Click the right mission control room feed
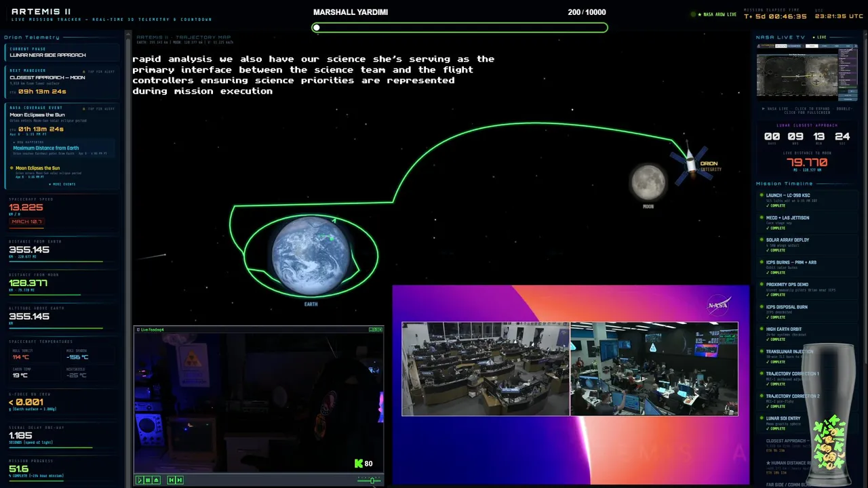 [654, 369]
